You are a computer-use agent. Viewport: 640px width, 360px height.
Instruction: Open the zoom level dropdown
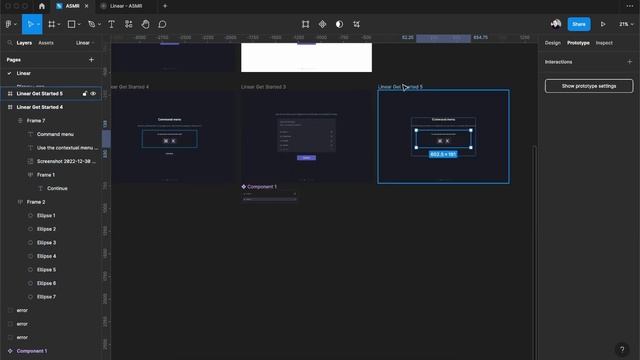tap(626, 24)
